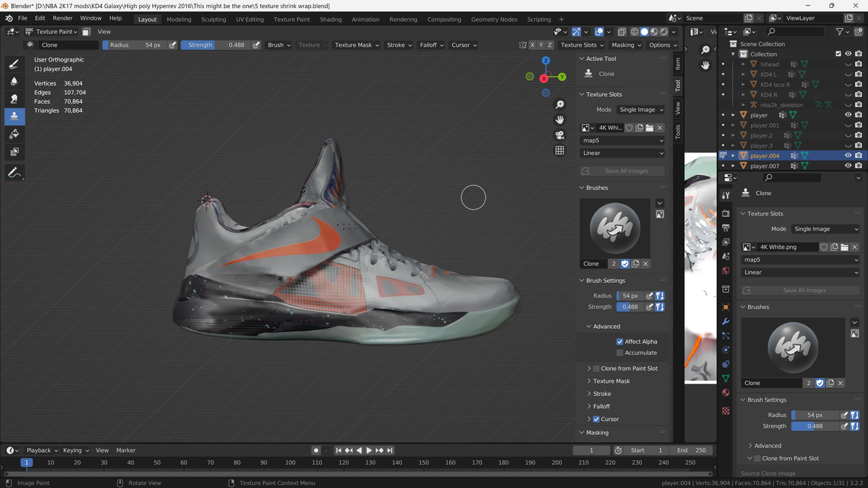
Task: Open image folder icon in sidebar Texture Slots
Action: (x=649, y=127)
